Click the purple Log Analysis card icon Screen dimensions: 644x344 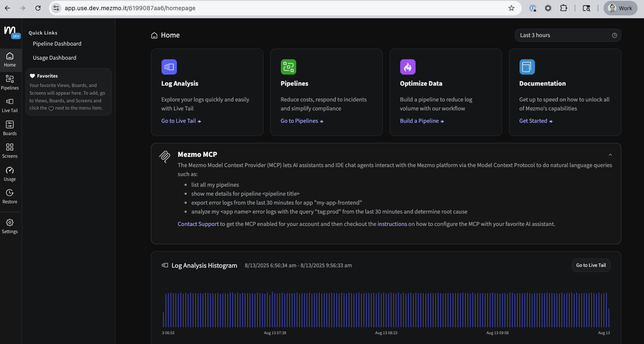coord(169,67)
